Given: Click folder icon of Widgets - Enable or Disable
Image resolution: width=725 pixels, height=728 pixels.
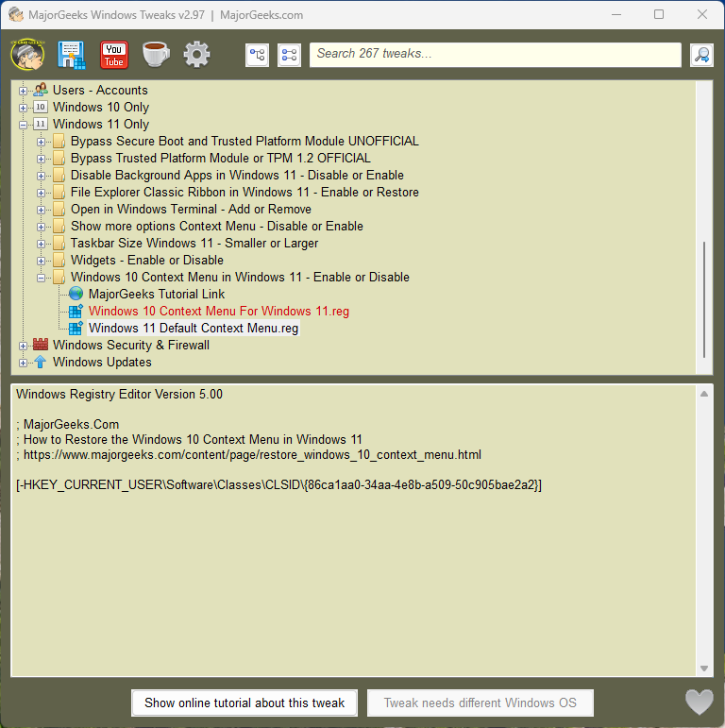Looking at the screenshot, I should [59, 260].
